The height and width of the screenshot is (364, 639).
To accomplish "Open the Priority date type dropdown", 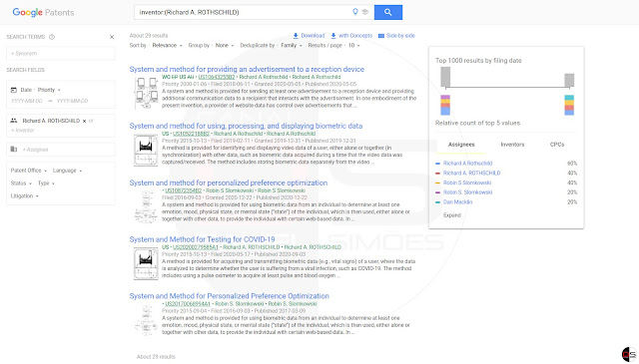I will click(49, 90).
